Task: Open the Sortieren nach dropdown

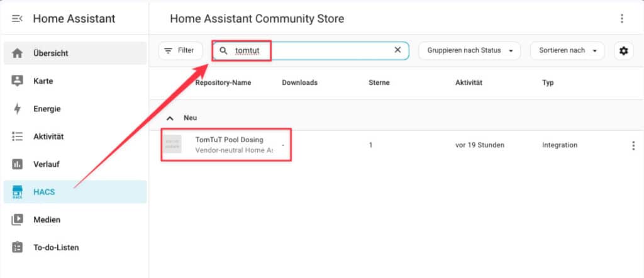Action: pyautogui.click(x=567, y=51)
